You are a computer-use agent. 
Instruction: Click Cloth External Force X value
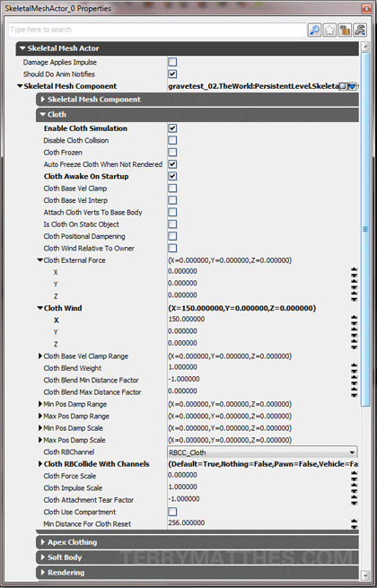click(259, 271)
